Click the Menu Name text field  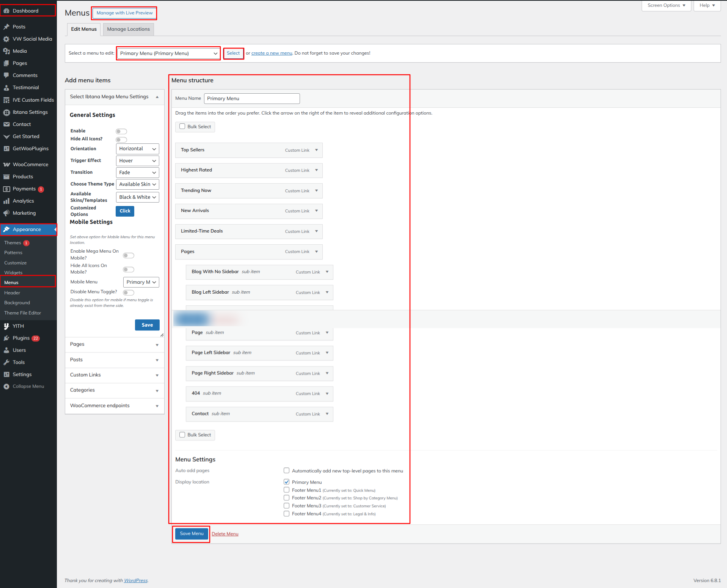(252, 99)
